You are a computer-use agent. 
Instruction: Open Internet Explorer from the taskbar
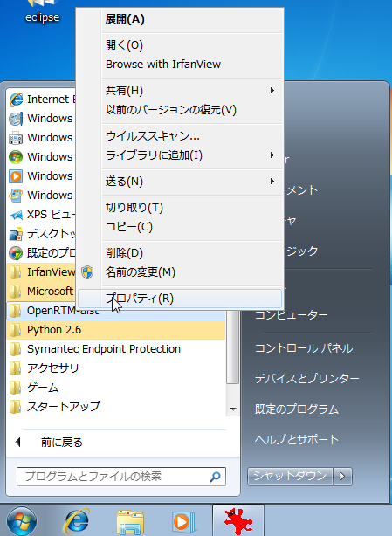(77, 521)
